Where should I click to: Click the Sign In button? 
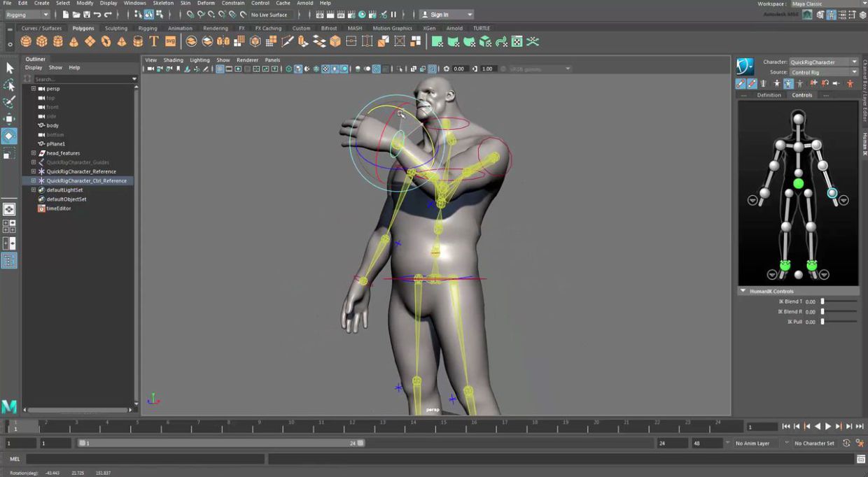[440, 13]
